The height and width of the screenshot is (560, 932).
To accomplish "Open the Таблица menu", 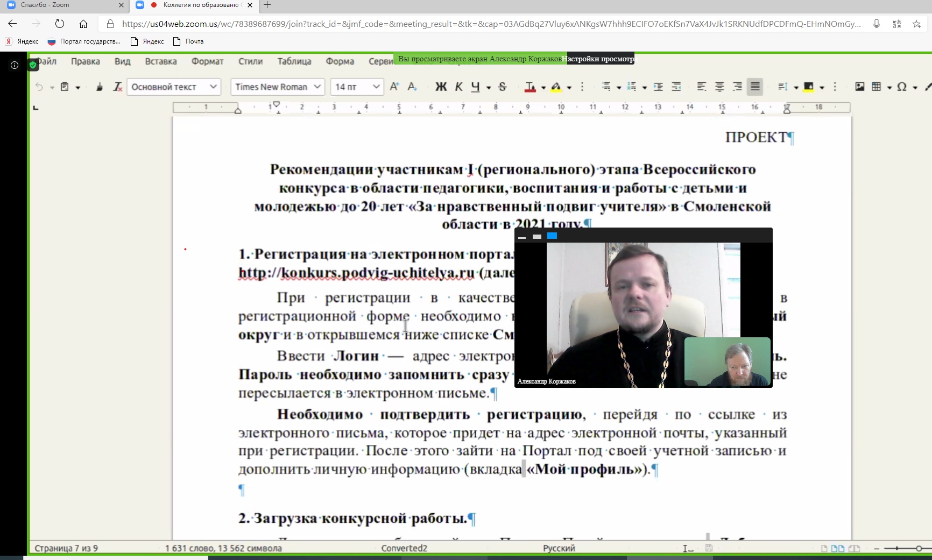I will pyautogui.click(x=294, y=61).
